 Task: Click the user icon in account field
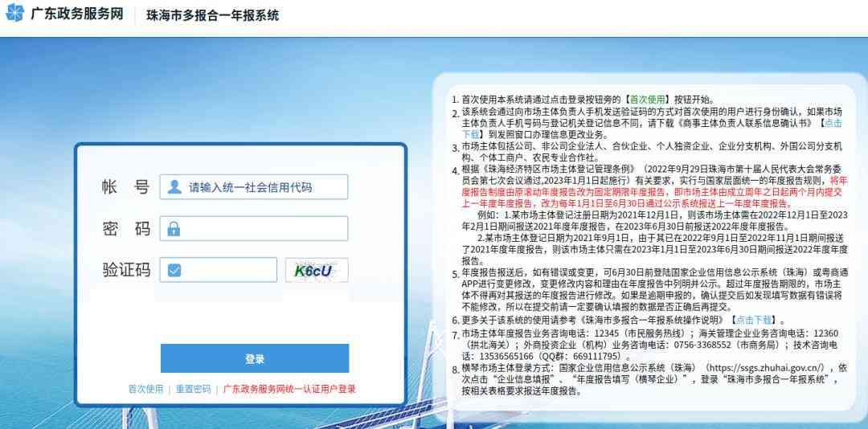click(174, 187)
